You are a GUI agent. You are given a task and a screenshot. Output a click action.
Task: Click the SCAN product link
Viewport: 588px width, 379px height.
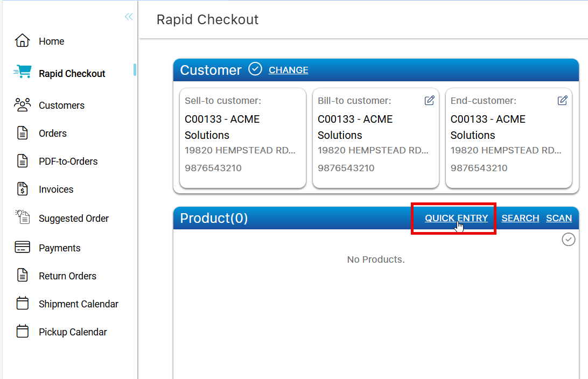[559, 218]
